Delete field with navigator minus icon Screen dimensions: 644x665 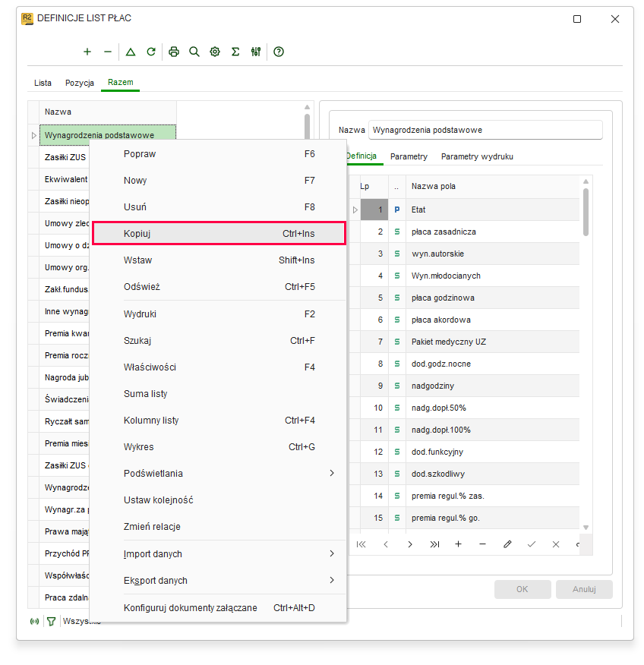pyautogui.click(x=482, y=544)
